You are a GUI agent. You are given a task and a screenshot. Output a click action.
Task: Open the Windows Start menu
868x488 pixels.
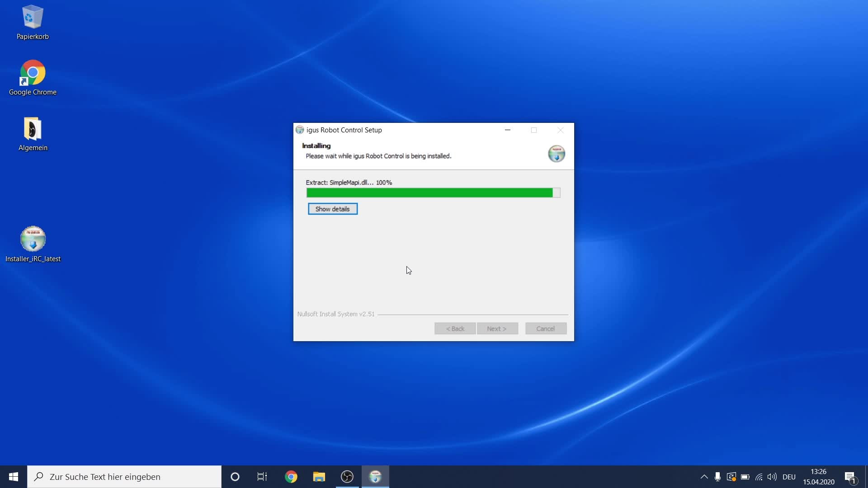14,477
